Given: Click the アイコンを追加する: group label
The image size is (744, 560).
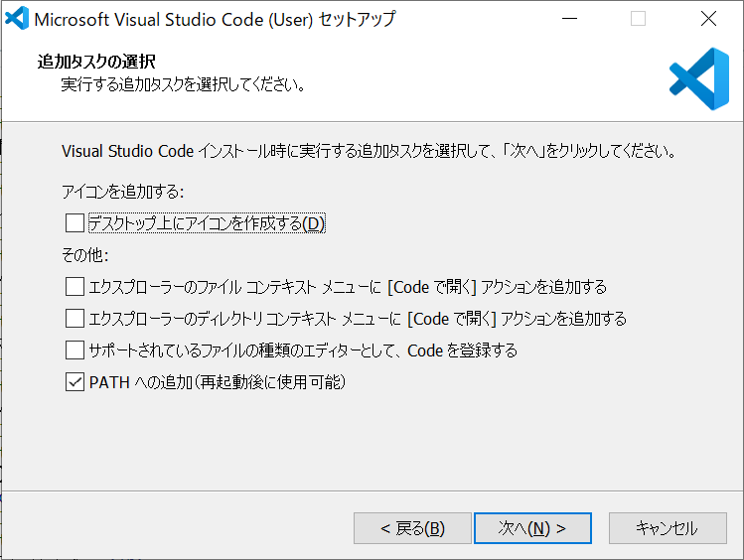Looking at the screenshot, I should coord(123,192).
